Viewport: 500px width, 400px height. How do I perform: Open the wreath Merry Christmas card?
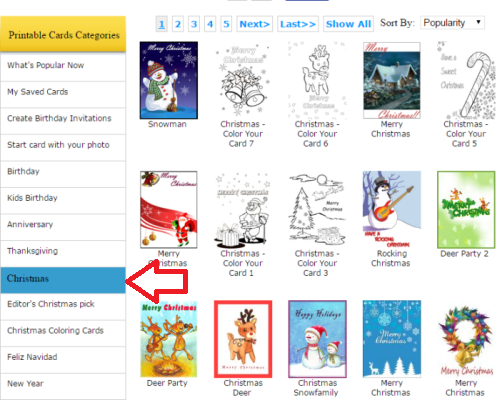(x=466, y=339)
